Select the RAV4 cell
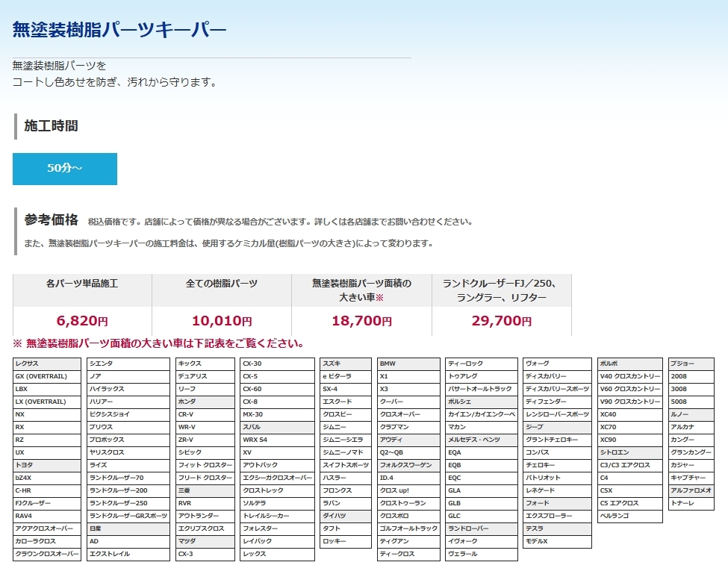 pyautogui.click(x=47, y=516)
